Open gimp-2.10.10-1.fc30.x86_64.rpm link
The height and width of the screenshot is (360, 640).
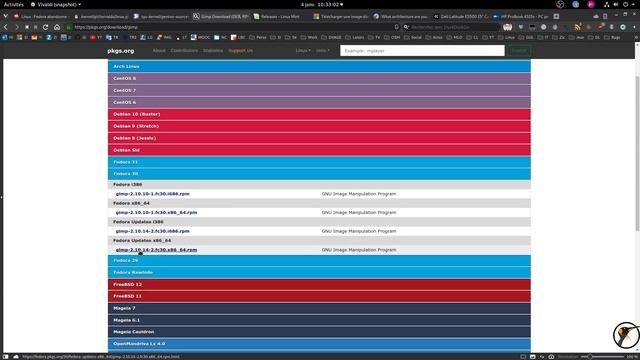pos(156,213)
